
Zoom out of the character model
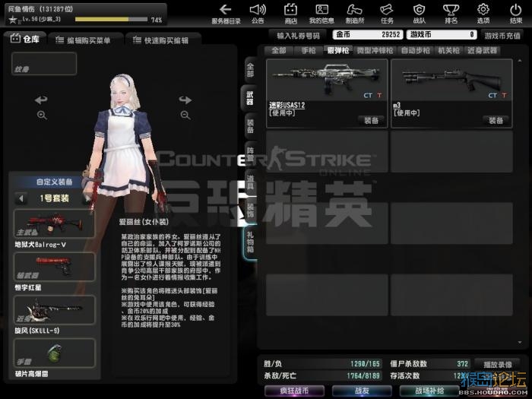click(x=185, y=116)
